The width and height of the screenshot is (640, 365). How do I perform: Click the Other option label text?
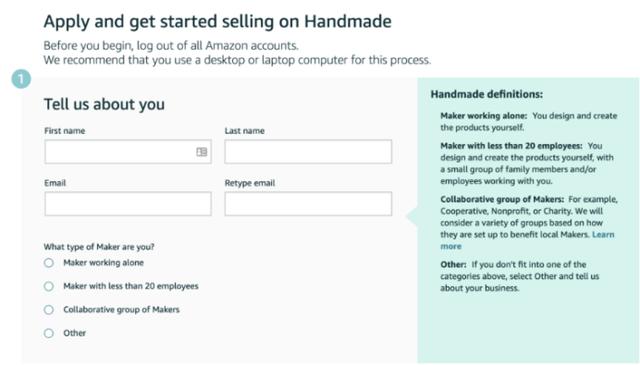click(74, 333)
